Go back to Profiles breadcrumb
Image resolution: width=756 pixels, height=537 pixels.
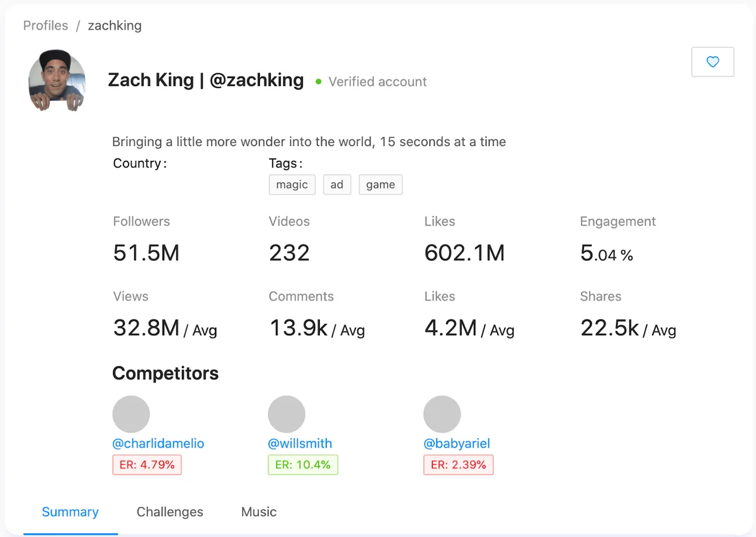point(45,26)
